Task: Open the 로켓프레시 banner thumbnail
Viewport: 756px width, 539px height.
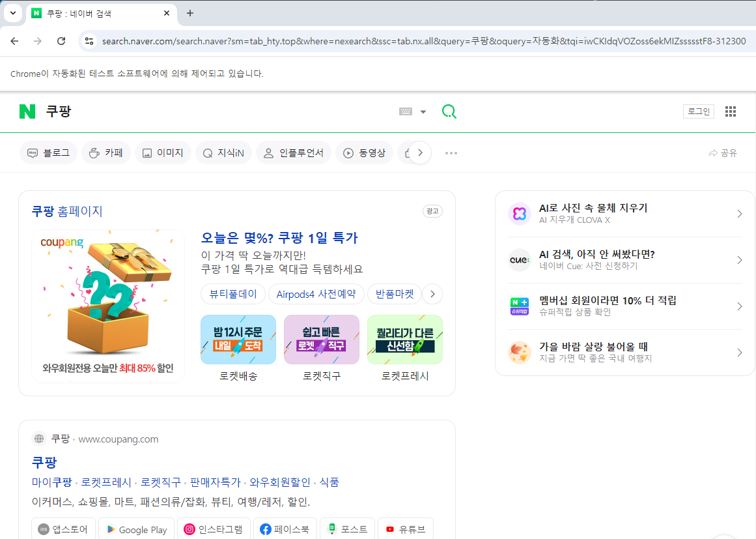Action: tap(405, 340)
